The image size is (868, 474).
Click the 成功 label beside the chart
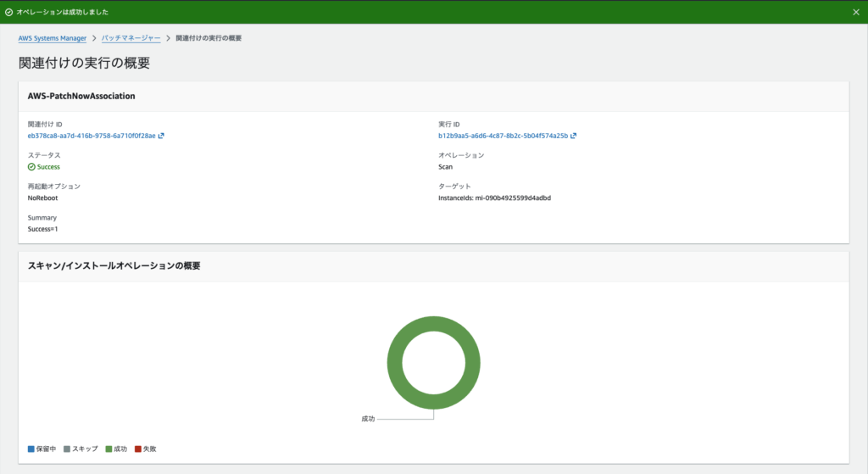(368, 419)
